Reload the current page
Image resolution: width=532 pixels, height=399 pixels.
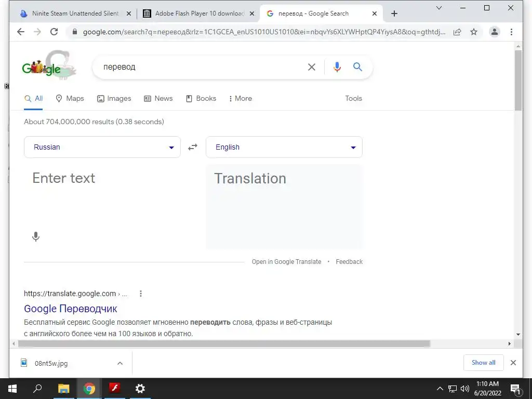(54, 32)
